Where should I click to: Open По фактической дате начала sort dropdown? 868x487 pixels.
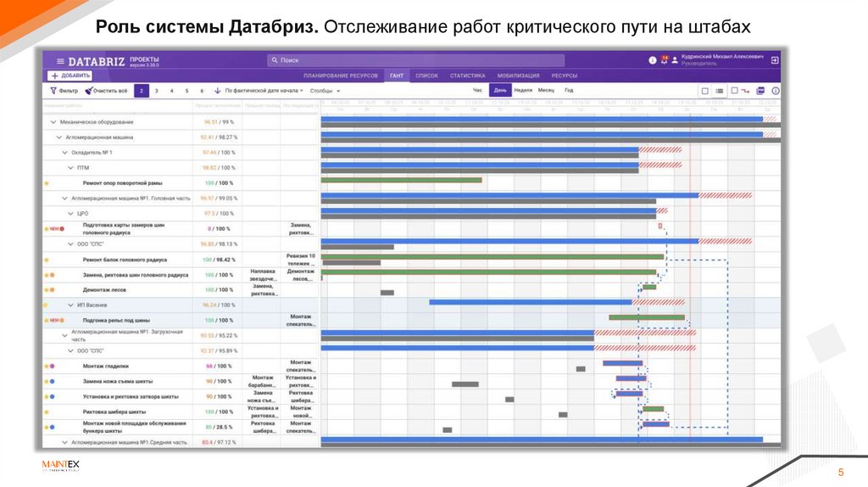(264, 90)
